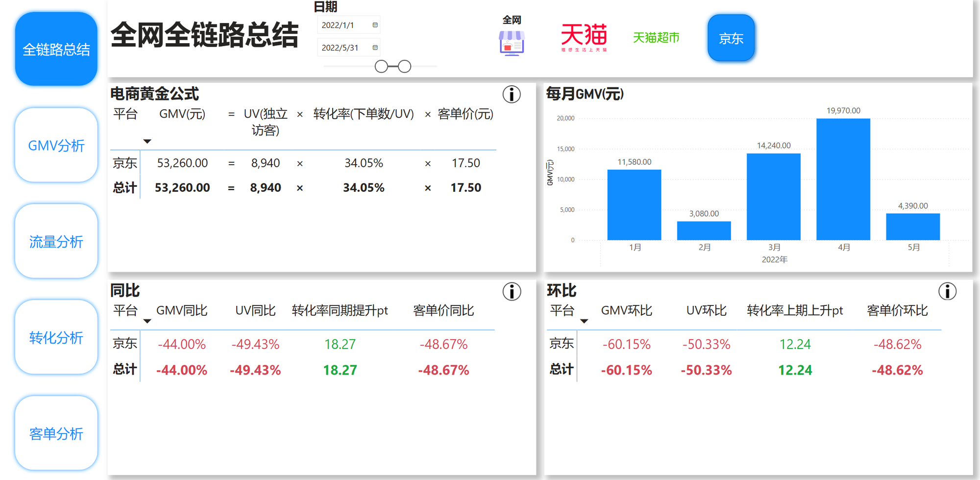Click the 客单价环比 column header
Screen dimensions: 980x480
(897, 311)
